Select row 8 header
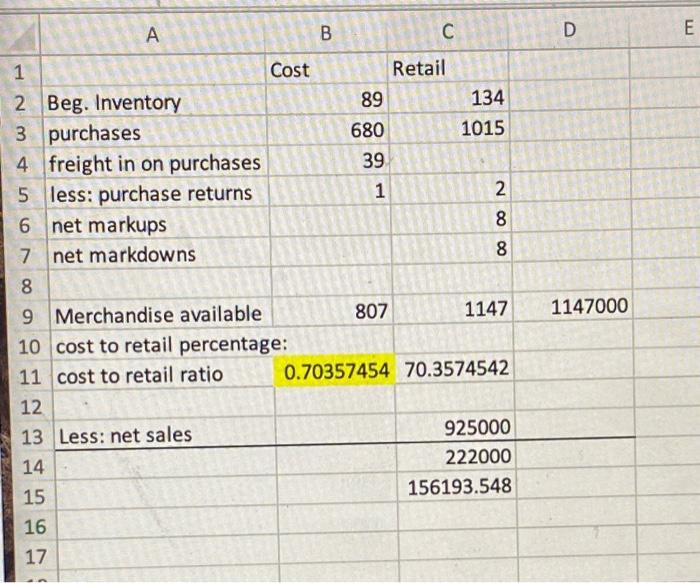 (x=26, y=286)
